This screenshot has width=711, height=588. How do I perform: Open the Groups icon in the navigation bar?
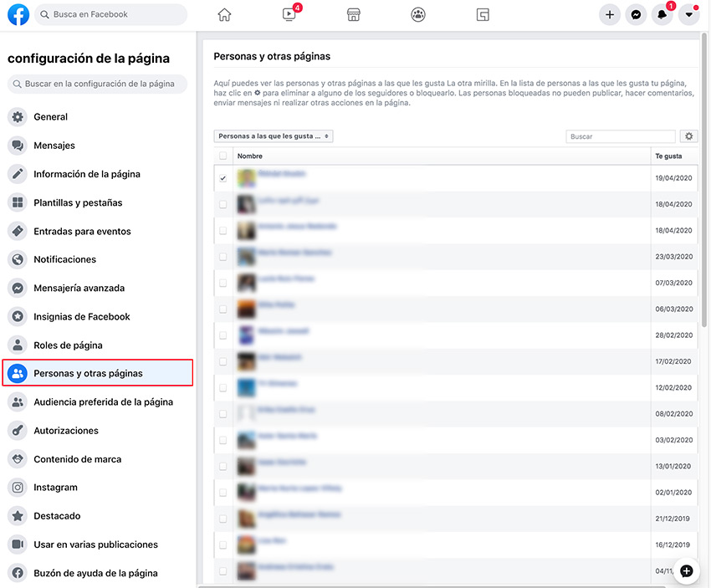point(417,14)
